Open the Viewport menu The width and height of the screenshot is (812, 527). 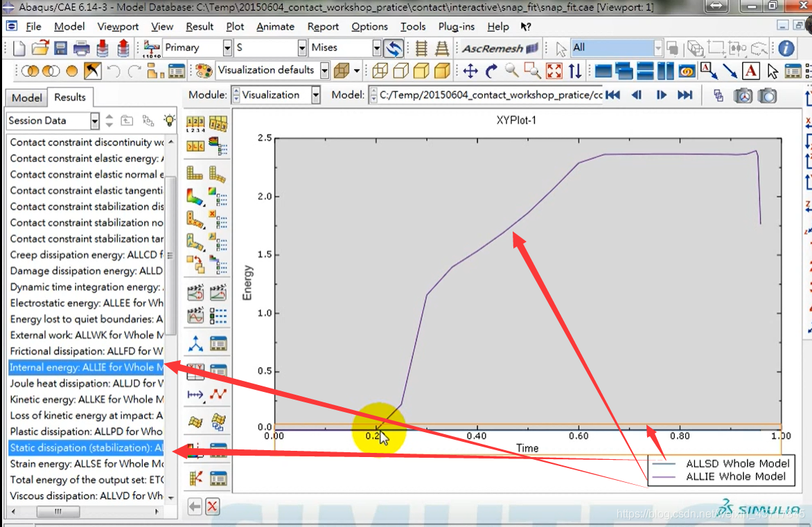tap(118, 27)
